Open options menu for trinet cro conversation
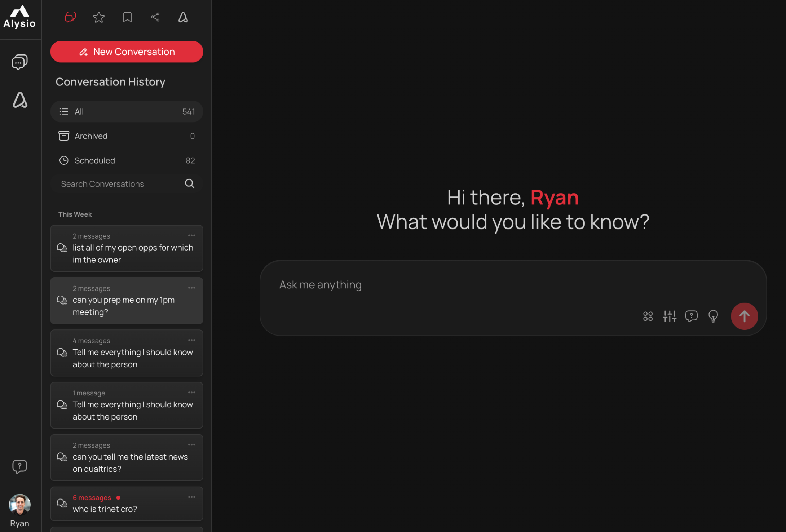This screenshot has height=532, width=786. coord(191,497)
